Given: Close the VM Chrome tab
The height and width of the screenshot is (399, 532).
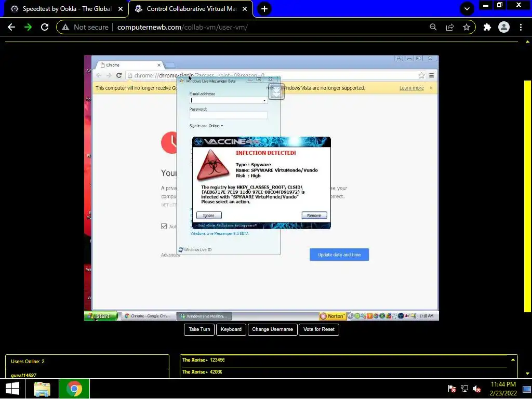Looking at the screenshot, I should pos(159,65).
